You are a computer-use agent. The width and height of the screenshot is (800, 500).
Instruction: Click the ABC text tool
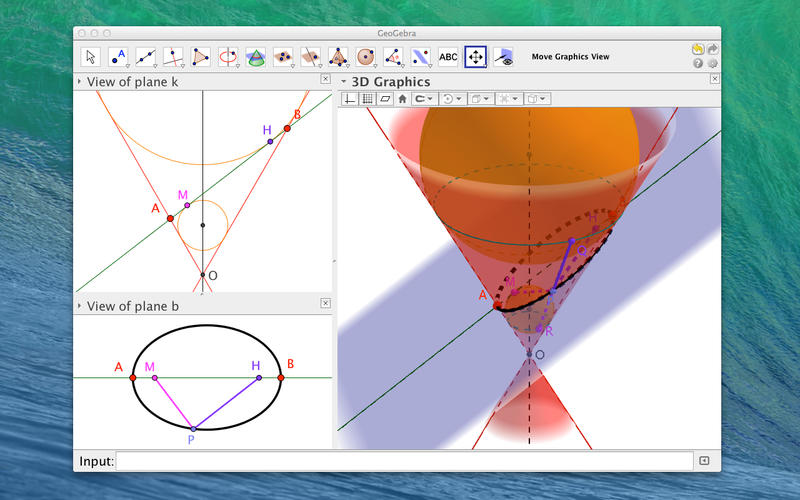448,57
